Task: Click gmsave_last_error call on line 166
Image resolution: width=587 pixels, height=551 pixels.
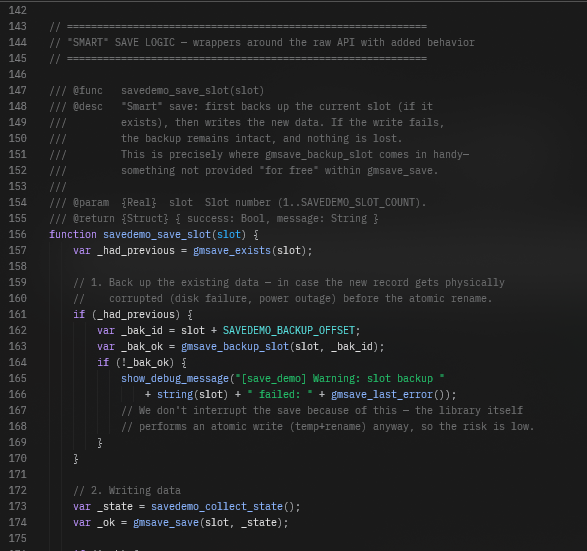Action: point(382,395)
